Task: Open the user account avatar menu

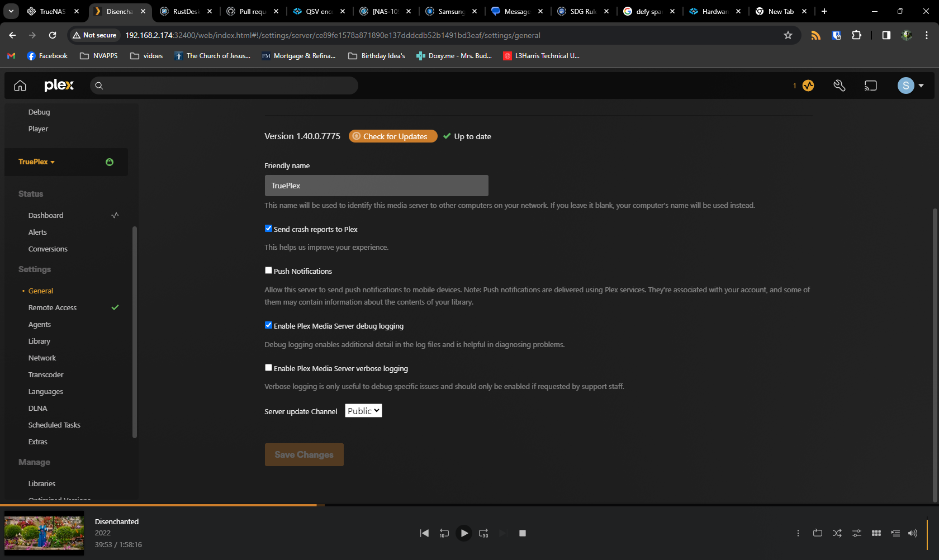Action: (910, 86)
